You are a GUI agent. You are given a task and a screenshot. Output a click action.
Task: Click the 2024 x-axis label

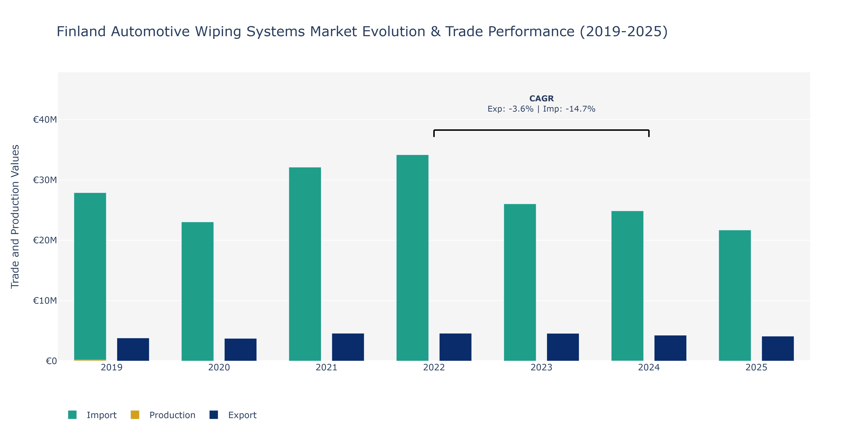(x=649, y=367)
